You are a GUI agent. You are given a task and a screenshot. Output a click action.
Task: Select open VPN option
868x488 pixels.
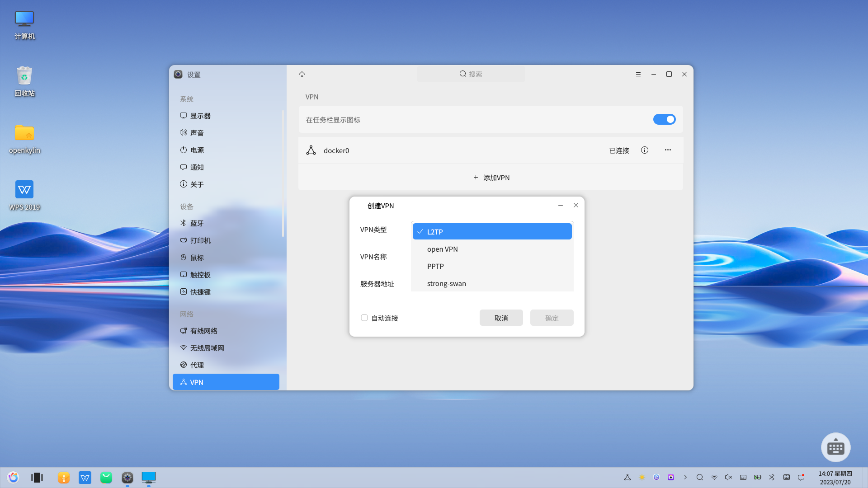pos(492,249)
